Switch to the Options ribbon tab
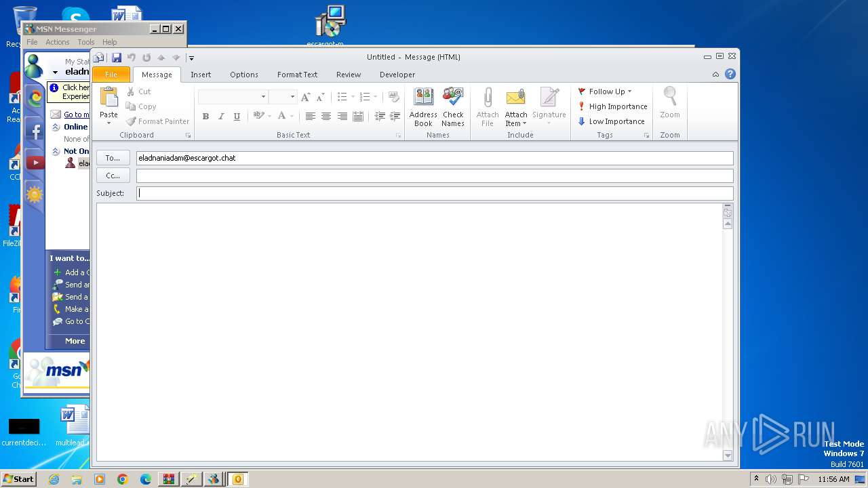 point(244,75)
